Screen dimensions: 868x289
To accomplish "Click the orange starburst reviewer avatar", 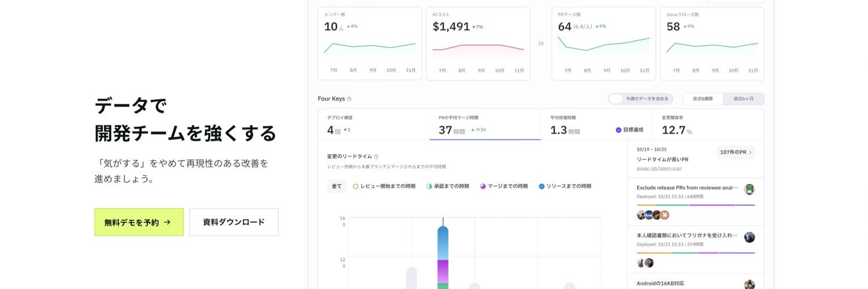I will click(x=665, y=215).
